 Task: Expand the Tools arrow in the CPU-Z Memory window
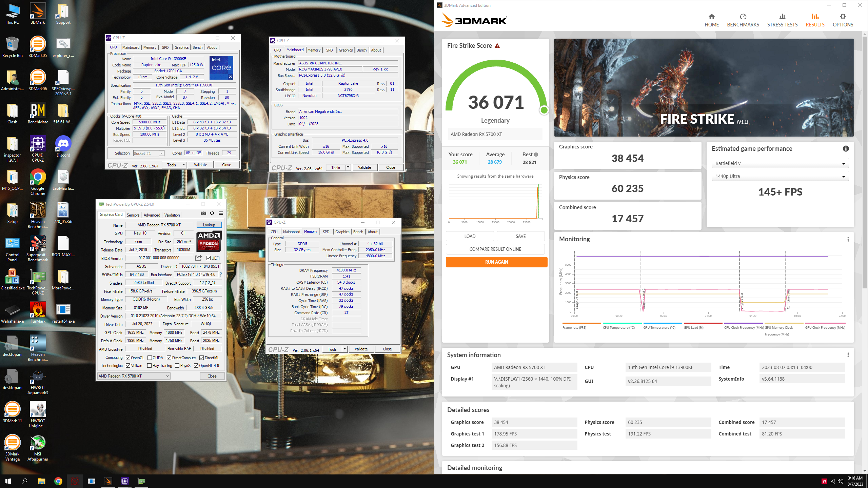pyautogui.click(x=344, y=349)
